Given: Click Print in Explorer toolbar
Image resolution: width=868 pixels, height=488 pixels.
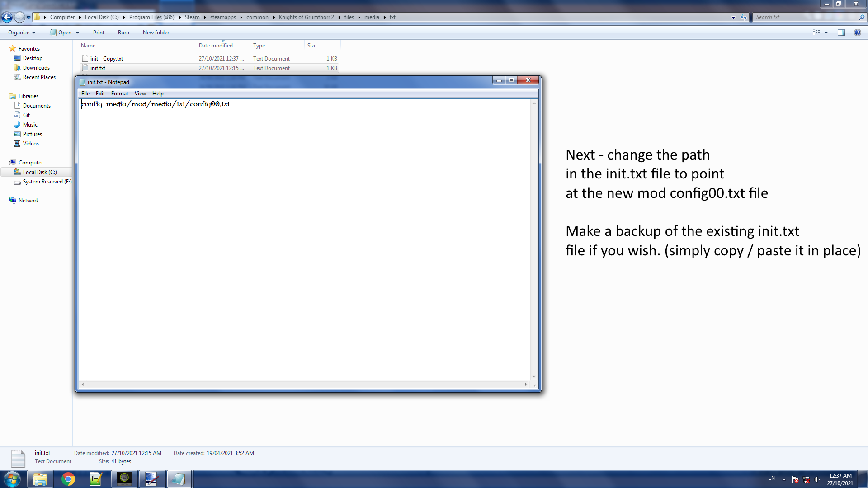Looking at the screenshot, I should point(99,33).
